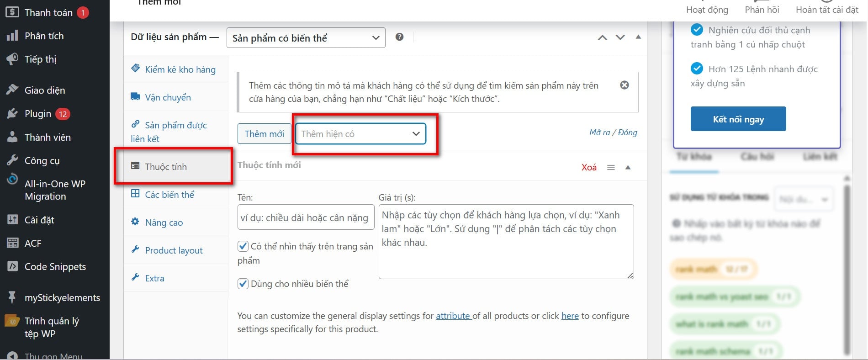868x360 pixels.
Task: Click the Trình quản lý tệp WP icon
Action: click(12, 321)
